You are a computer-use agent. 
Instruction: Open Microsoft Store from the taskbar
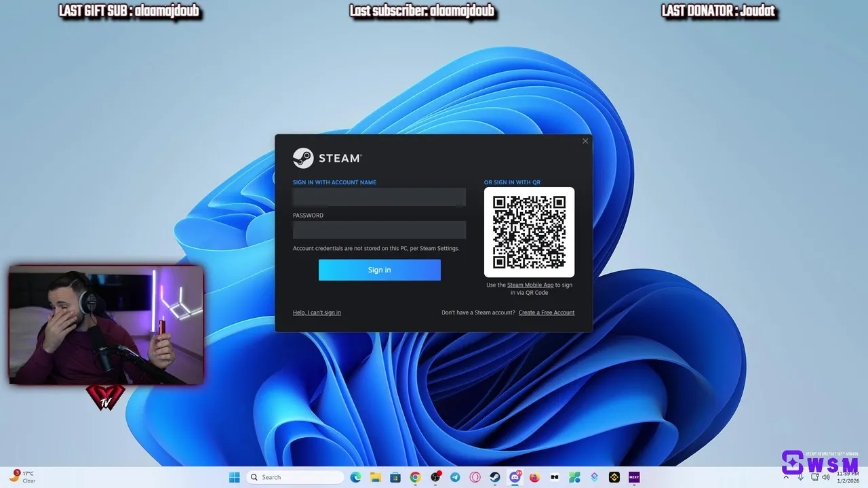395,477
